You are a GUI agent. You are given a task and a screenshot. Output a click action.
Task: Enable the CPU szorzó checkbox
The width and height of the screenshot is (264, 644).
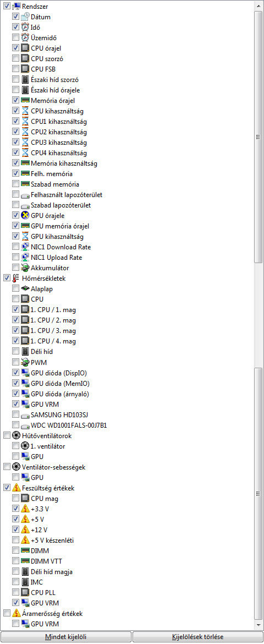(x=15, y=58)
